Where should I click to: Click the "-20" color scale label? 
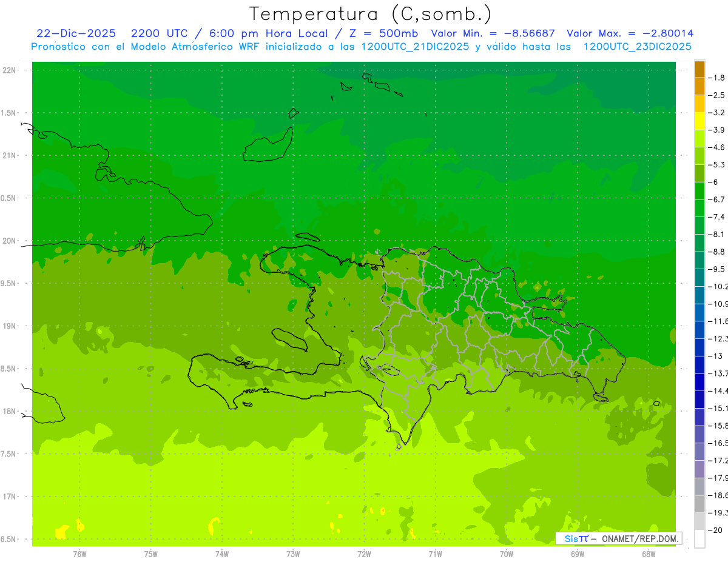(x=716, y=530)
